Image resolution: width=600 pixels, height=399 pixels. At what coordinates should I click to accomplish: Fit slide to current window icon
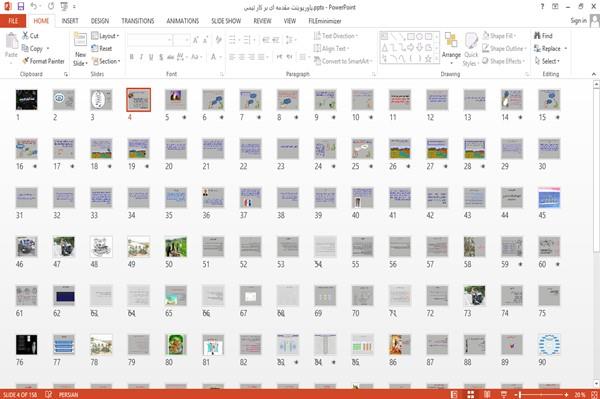[594, 394]
